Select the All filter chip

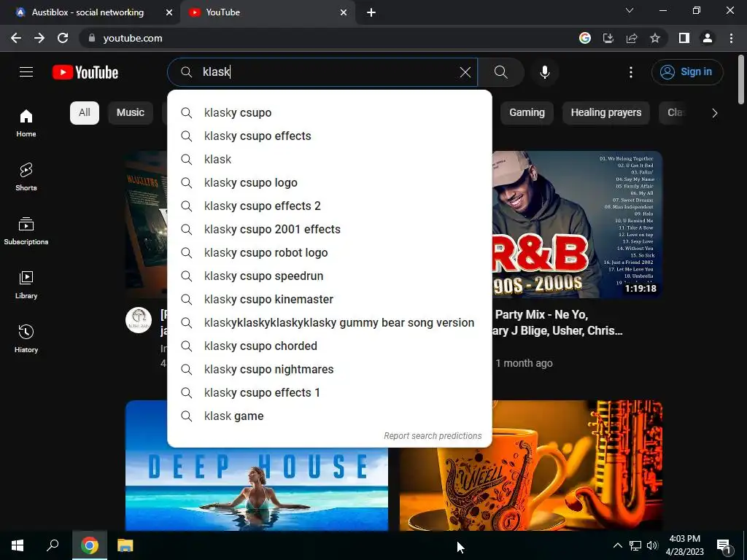tap(85, 113)
